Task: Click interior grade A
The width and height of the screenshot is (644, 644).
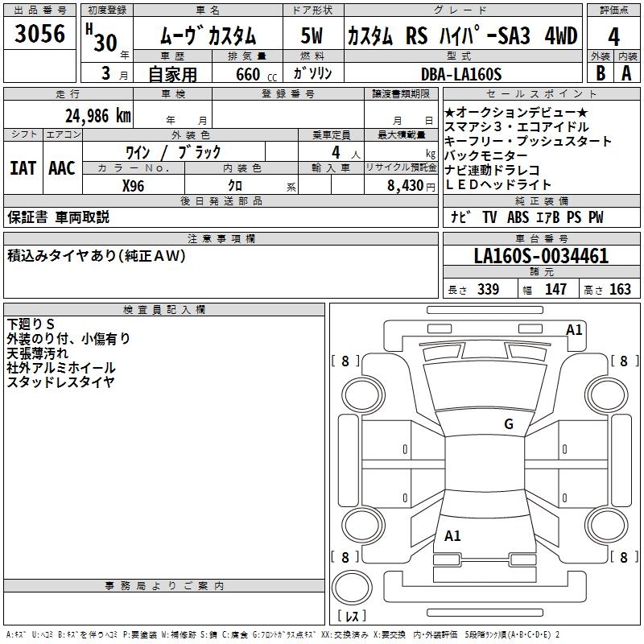Action: (626, 73)
